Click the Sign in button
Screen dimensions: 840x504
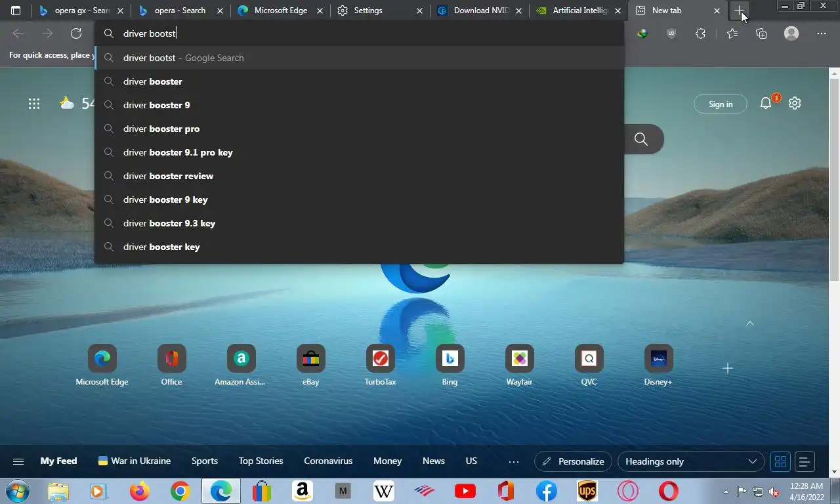(x=721, y=104)
